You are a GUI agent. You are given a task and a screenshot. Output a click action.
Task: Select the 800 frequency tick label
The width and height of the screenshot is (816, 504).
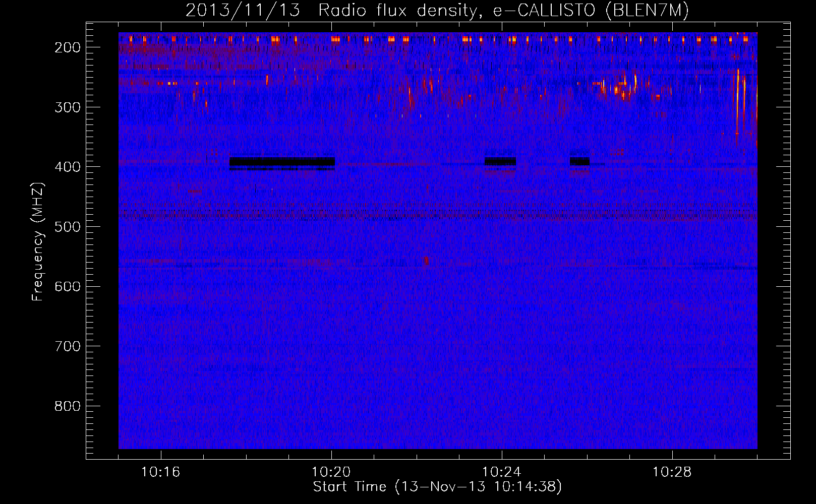[68, 406]
